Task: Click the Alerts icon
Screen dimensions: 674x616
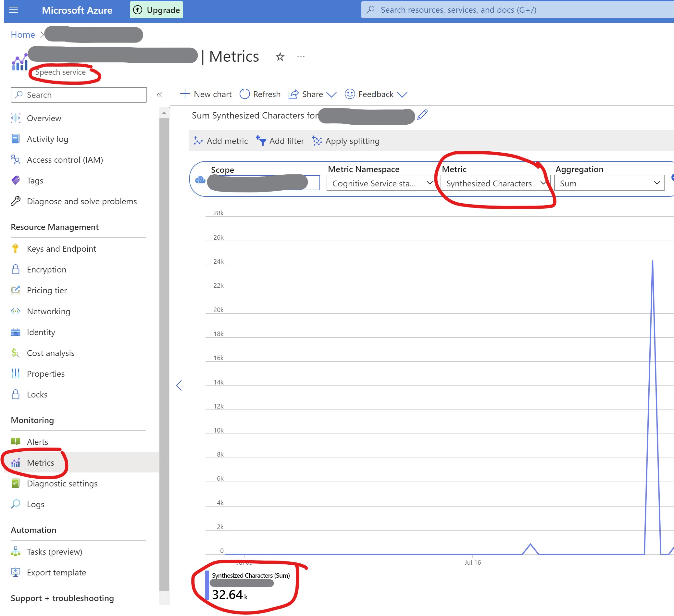Action: (x=16, y=442)
